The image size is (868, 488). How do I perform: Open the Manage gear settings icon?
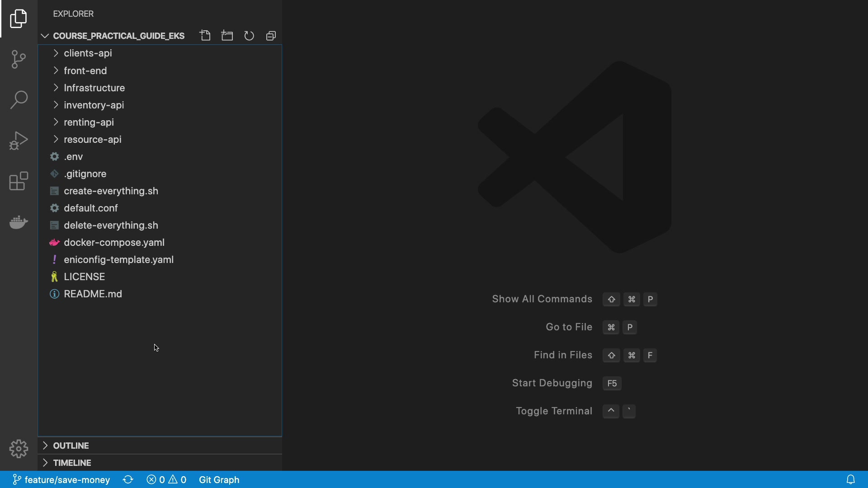point(19,449)
